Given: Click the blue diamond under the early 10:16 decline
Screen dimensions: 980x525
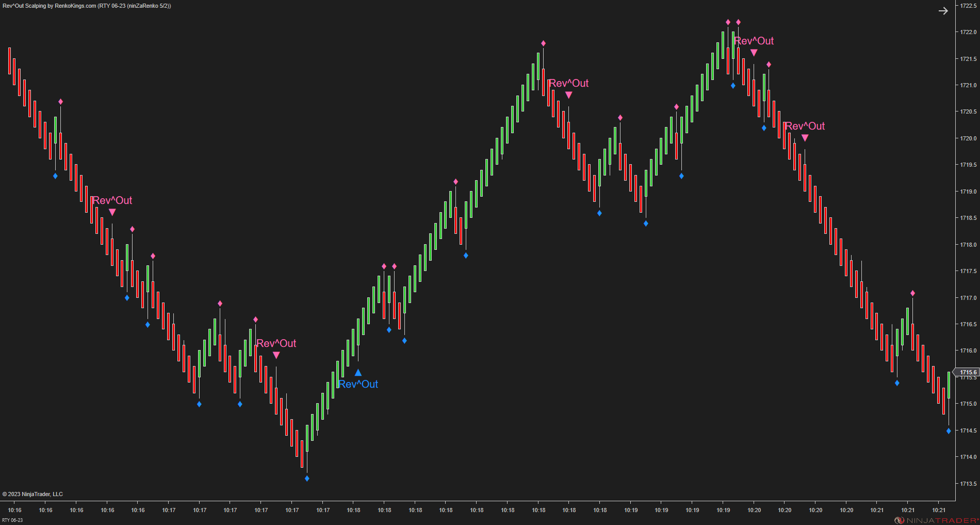Looking at the screenshot, I should tap(54, 176).
